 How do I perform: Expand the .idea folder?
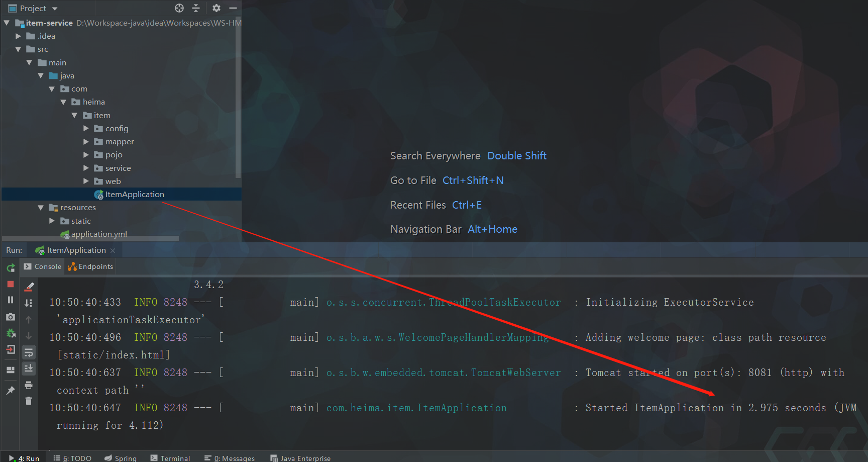pos(18,36)
